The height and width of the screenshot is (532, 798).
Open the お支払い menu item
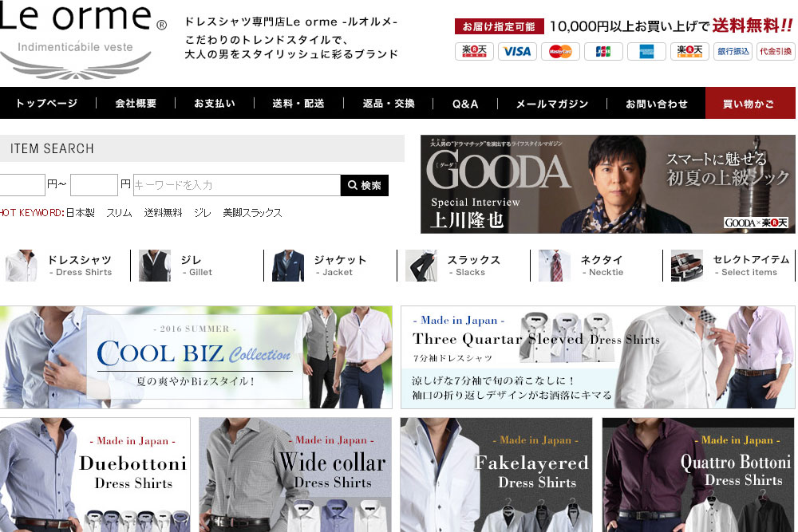pos(215,103)
